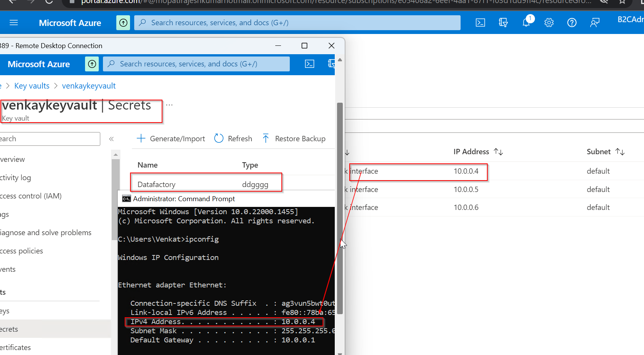This screenshot has width=644, height=355.
Task: Open Cloud Shell inside Remote Desktop portal
Action: click(x=310, y=64)
